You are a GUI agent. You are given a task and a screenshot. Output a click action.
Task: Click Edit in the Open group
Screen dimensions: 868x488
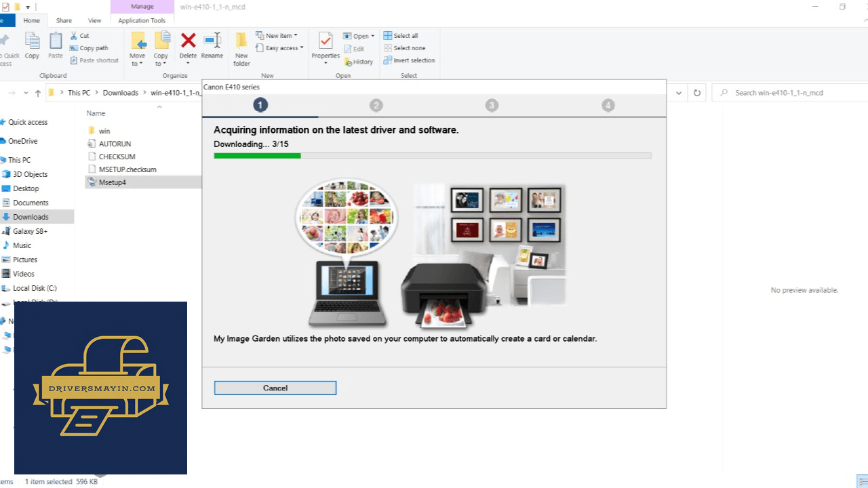click(354, 49)
